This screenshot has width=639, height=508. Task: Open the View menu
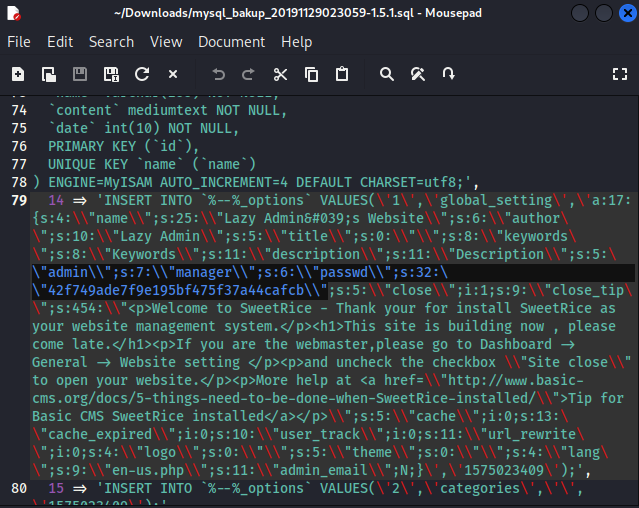(166, 42)
